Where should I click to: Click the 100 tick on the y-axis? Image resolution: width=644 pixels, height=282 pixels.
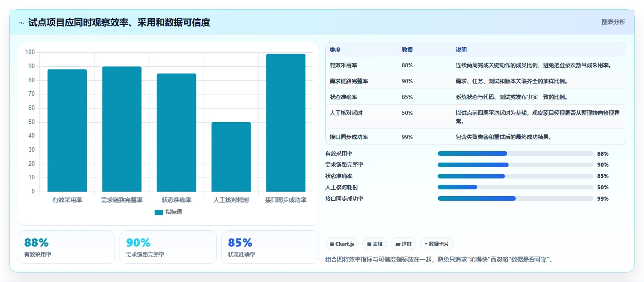pos(30,52)
